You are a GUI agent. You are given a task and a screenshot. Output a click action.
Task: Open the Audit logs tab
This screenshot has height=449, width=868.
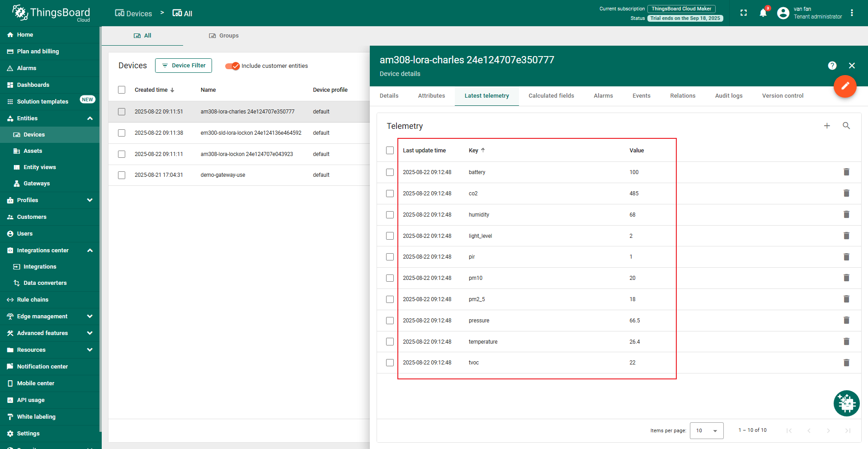tap(729, 96)
